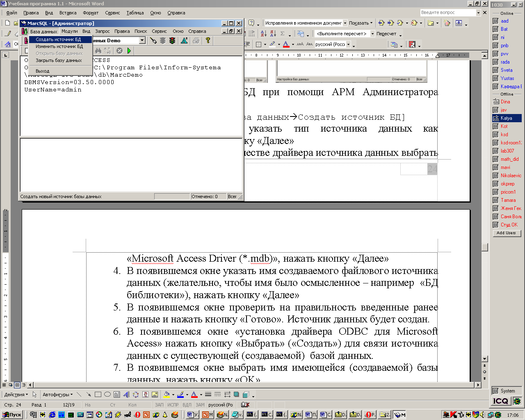Select 'Создать источник БД' in MarcSQL menu

point(60,39)
